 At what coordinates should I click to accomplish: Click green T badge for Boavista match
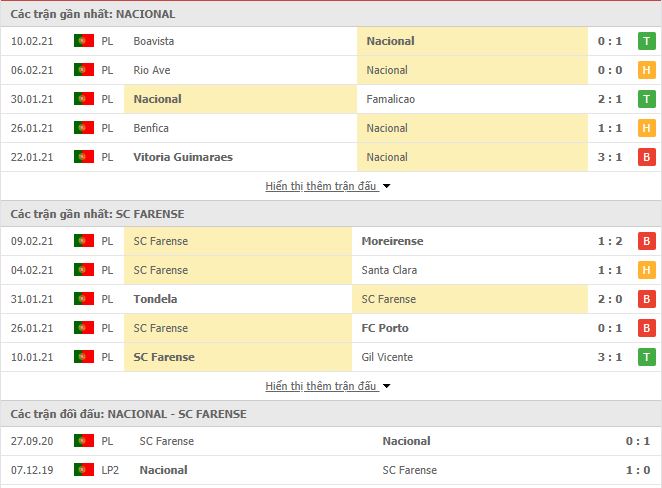[646, 41]
